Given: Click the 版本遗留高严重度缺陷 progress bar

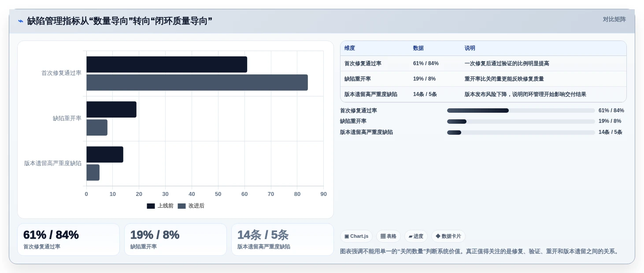Looking at the screenshot, I should pyautogui.click(x=521, y=132).
